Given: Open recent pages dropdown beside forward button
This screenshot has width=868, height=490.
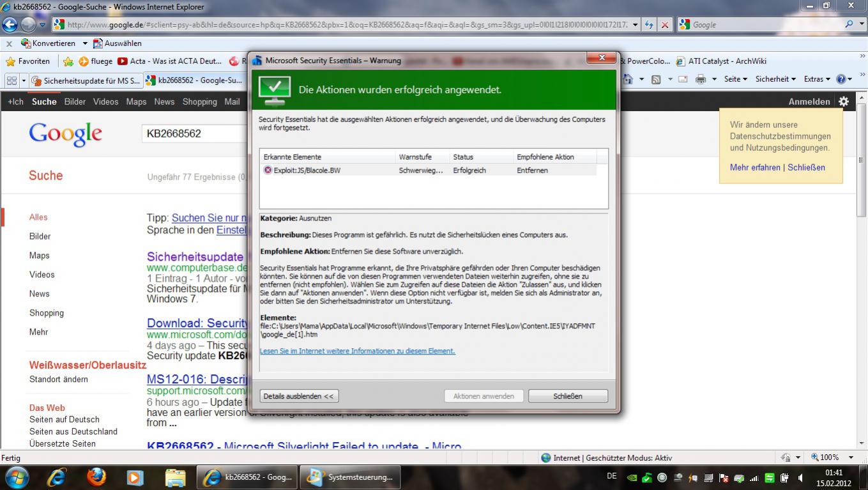Looking at the screenshot, I should [43, 25].
